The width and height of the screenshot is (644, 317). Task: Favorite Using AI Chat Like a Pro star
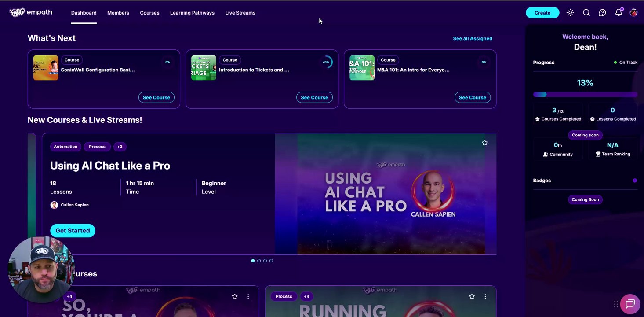pyautogui.click(x=484, y=143)
